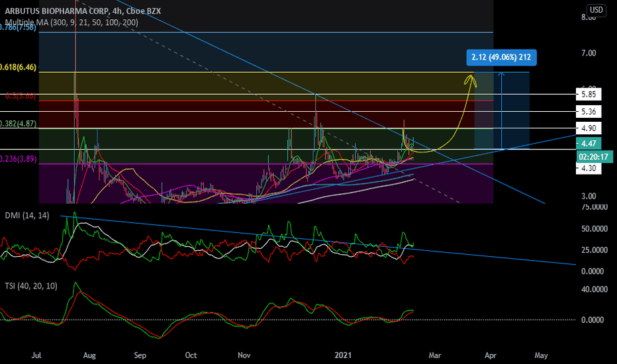617x364 pixels.
Task: Select the 0.5(5.66) Fibonacci label
Action: point(20,96)
